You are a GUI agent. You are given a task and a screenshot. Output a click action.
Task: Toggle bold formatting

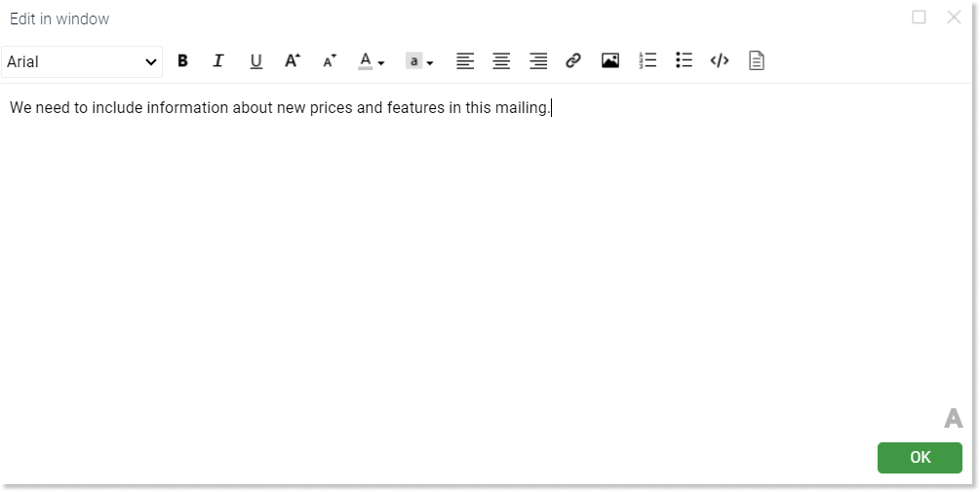[x=182, y=60]
